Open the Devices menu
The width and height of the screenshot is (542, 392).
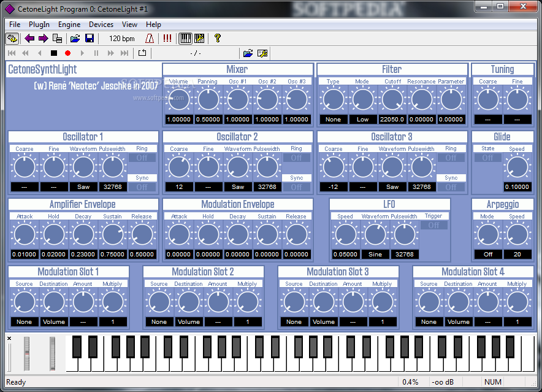pos(101,25)
